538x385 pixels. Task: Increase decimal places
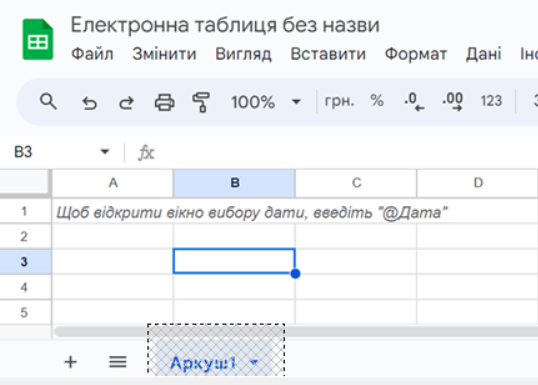(x=452, y=102)
